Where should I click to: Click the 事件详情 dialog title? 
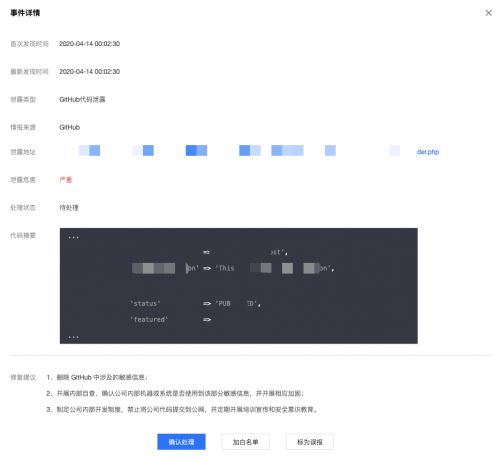(25, 13)
